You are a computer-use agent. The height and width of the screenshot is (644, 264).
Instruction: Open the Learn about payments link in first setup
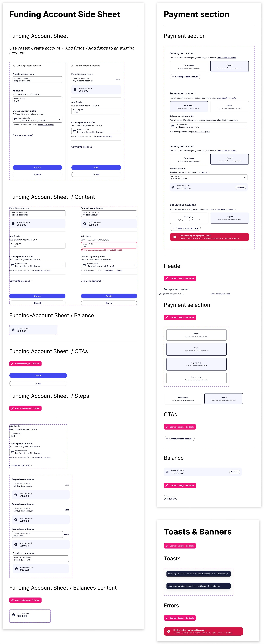[226, 58]
